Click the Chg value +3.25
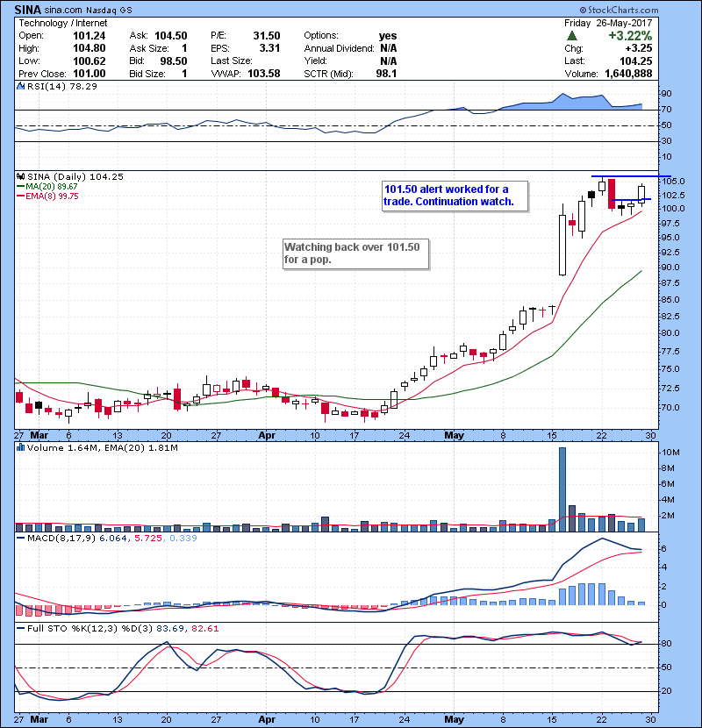The image size is (702, 728). coord(638,48)
